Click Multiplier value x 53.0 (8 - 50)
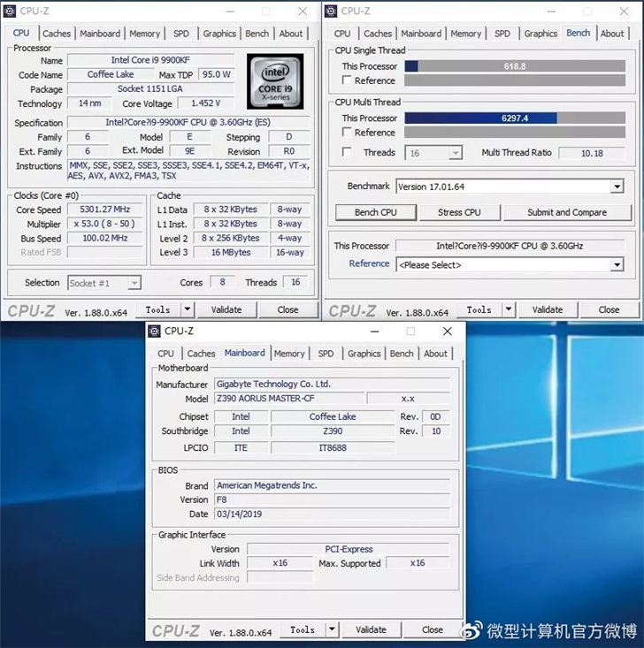 click(x=105, y=224)
